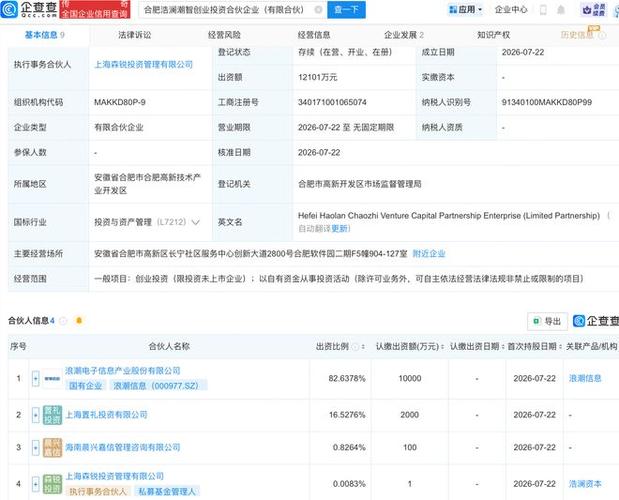Image resolution: width=619 pixels, height=500 pixels.
Task: Click the orange bell icon beside 合伙人信息
Action: coord(79,320)
